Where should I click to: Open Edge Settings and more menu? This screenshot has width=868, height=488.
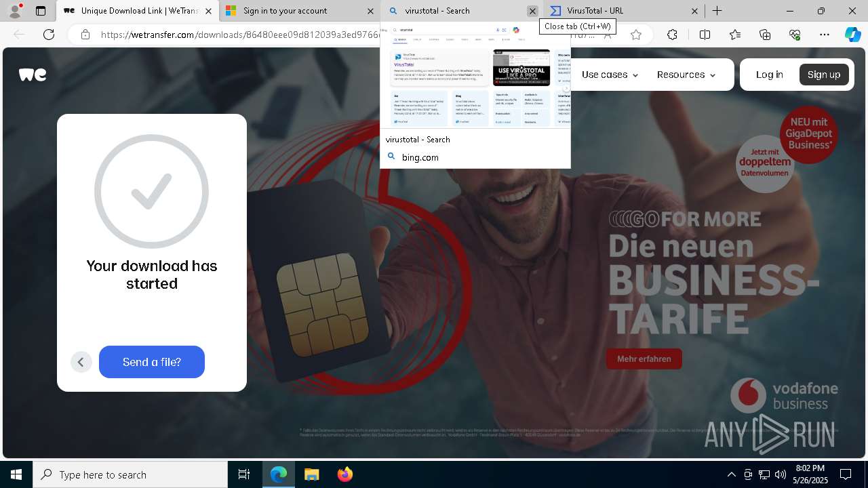click(825, 35)
